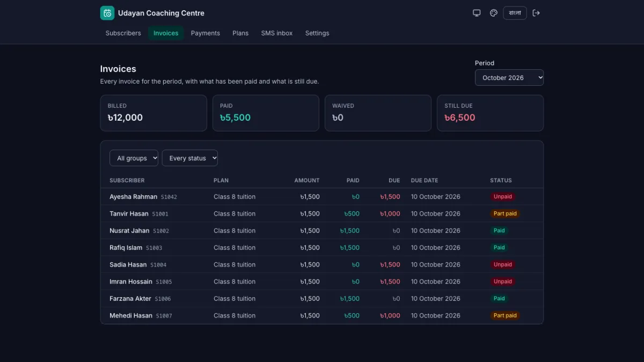The width and height of the screenshot is (644, 362).
Task: Expand the All groups filter dropdown
Action: (x=134, y=158)
